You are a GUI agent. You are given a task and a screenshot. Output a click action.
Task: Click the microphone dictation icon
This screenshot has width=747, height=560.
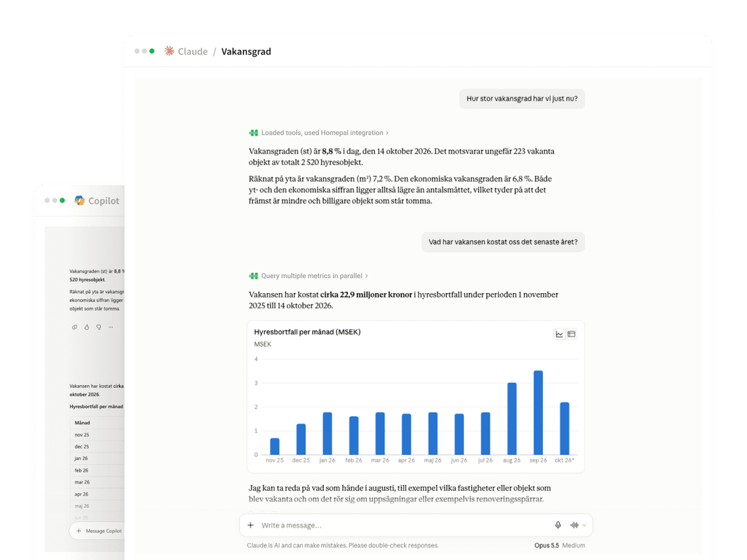click(x=558, y=525)
